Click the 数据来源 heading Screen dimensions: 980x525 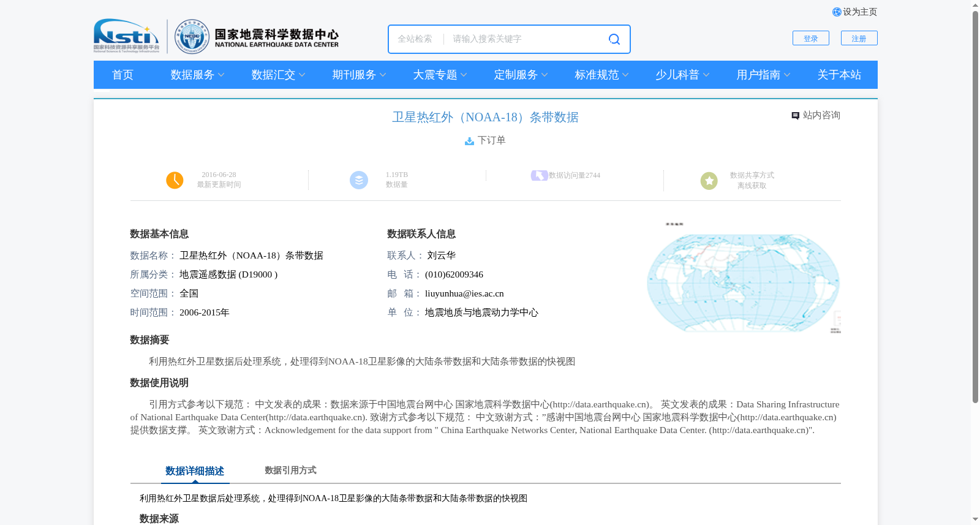159,519
